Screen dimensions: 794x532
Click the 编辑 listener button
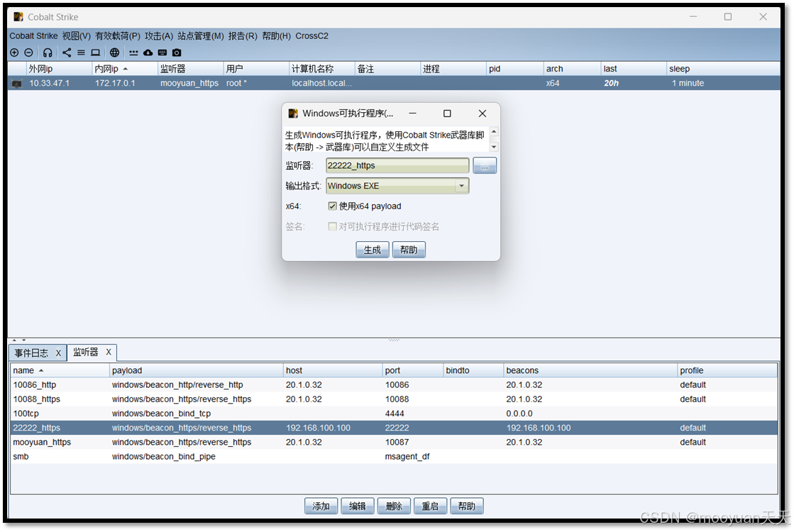pyautogui.click(x=358, y=506)
